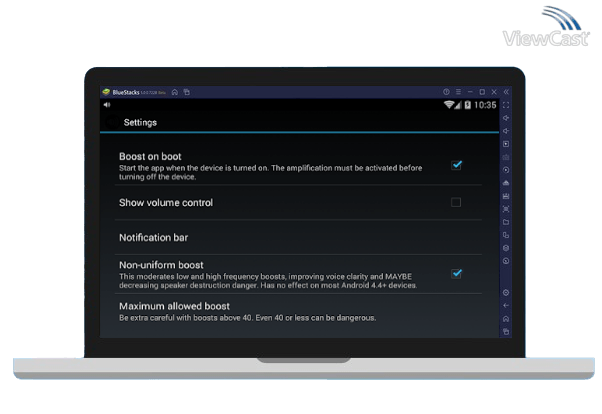Click the battery status icon
The height and width of the screenshot is (414, 602).
(468, 105)
